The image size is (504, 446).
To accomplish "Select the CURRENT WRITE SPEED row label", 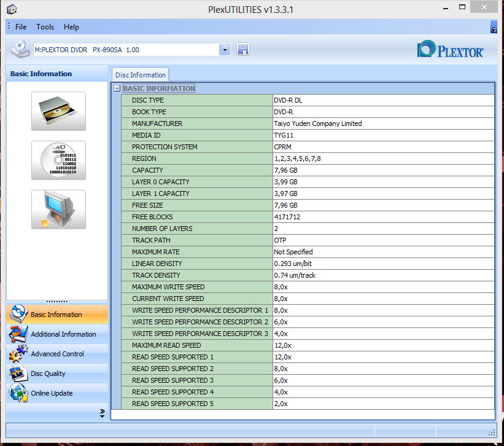I will coord(168,299).
